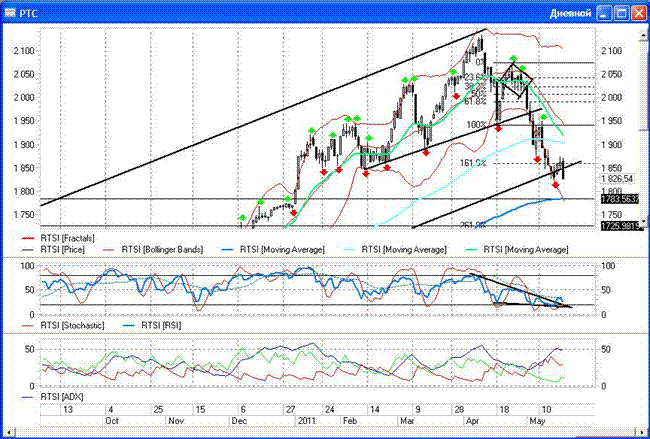Click the date label 28 on time axis
The width and height of the screenshot is (650, 439).
pyautogui.click(x=459, y=410)
